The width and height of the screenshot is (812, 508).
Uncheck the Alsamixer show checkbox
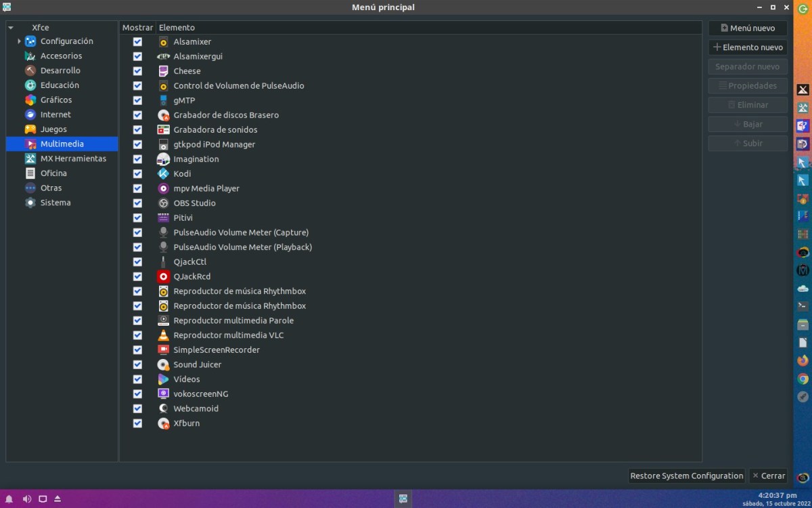[137, 42]
